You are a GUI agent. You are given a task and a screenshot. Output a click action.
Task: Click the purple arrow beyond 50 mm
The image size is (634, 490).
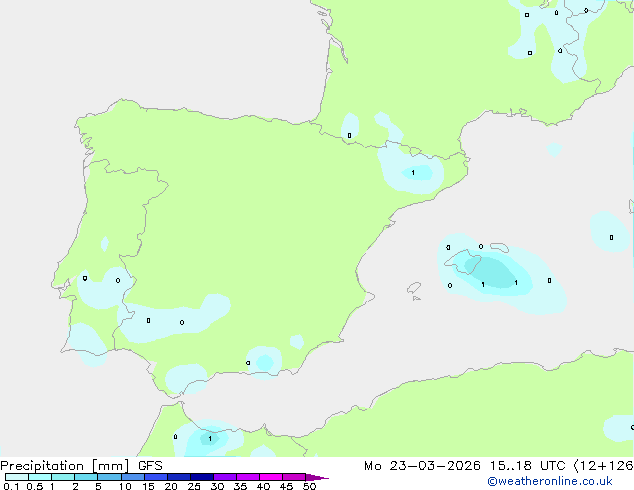tap(317, 478)
